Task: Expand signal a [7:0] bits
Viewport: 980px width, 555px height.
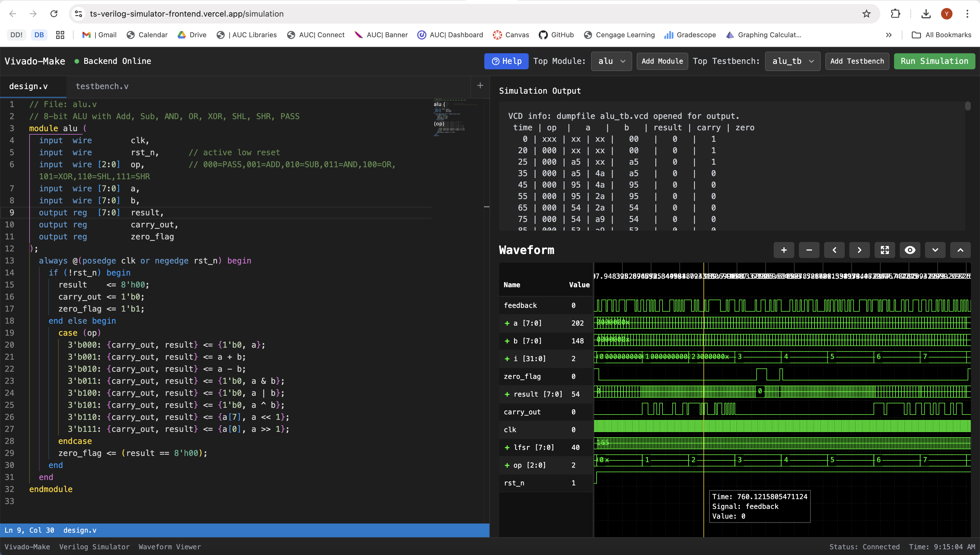Action: tap(507, 323)
